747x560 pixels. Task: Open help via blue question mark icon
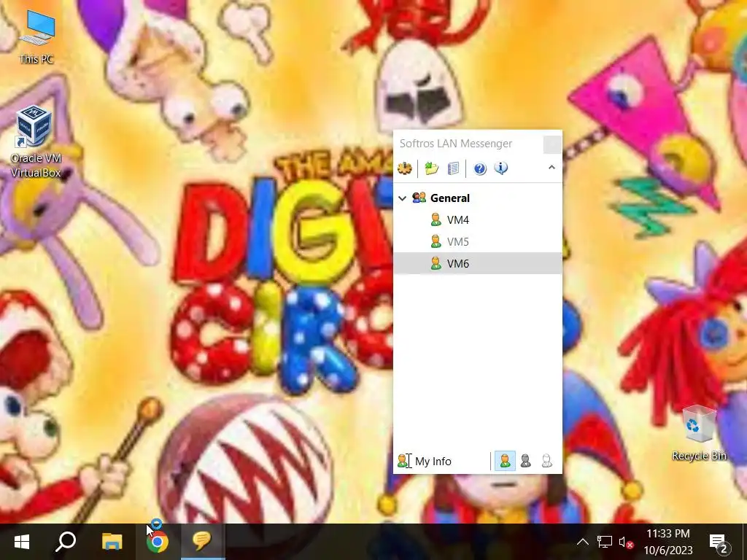[x=480, y=168]
